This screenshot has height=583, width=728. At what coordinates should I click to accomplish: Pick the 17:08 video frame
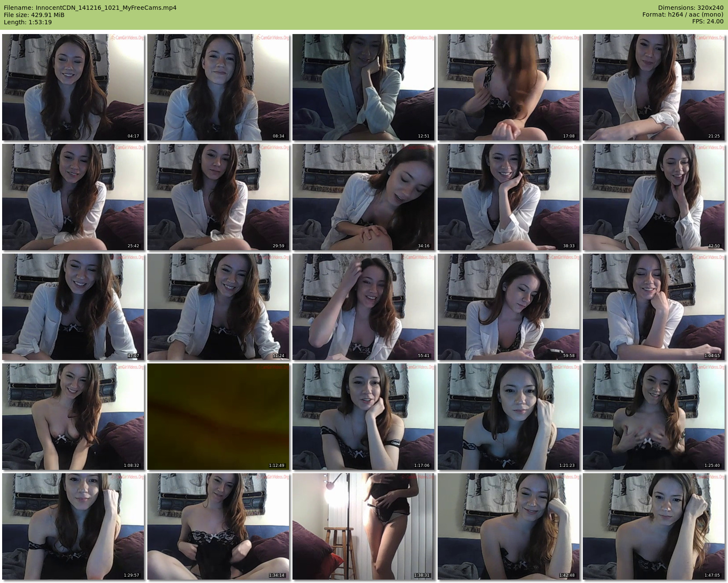tap(509, 87)
